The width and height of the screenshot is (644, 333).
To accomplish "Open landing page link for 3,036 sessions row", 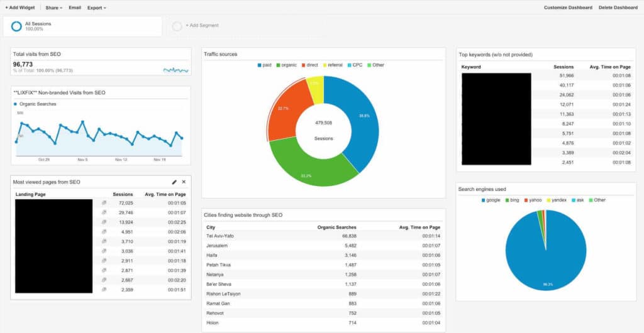I will pyautogui.click(x=104, y=251).
